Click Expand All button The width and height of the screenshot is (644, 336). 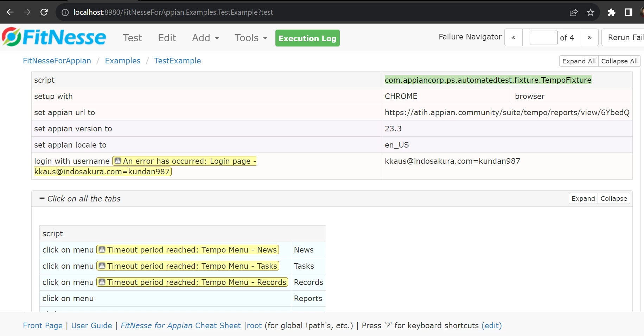coord(579,61)
